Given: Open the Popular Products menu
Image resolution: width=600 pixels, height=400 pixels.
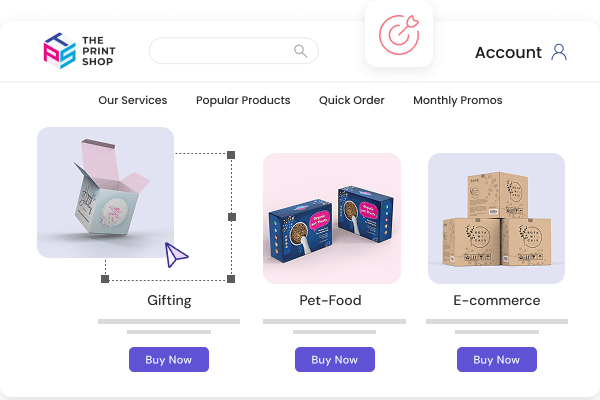Looking at the screenshot, I should pos(243,100).
